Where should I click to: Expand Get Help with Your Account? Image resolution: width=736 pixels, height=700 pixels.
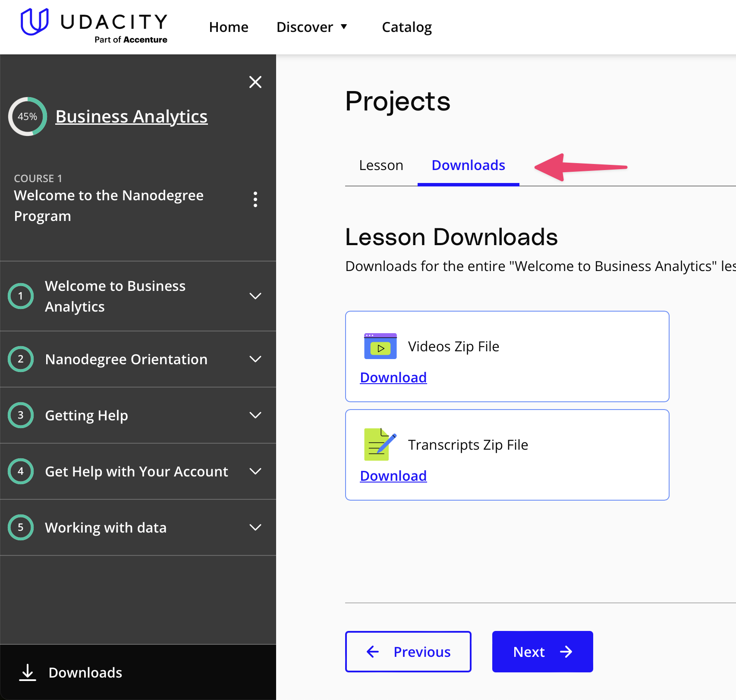(x=255, y=471)
